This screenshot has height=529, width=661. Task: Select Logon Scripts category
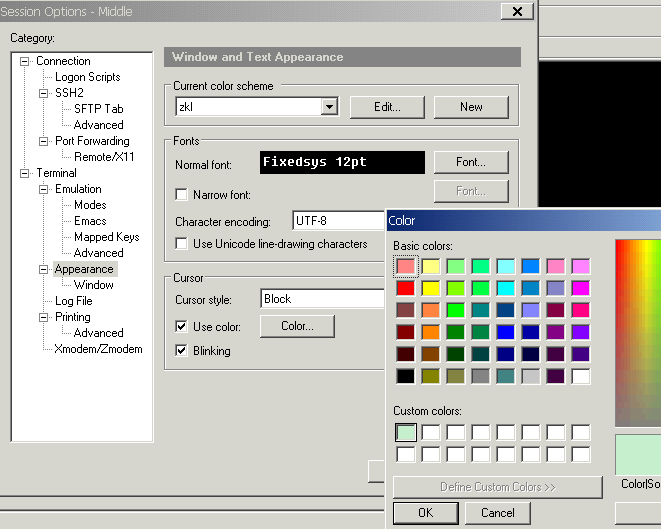click(x=88, y=77)
